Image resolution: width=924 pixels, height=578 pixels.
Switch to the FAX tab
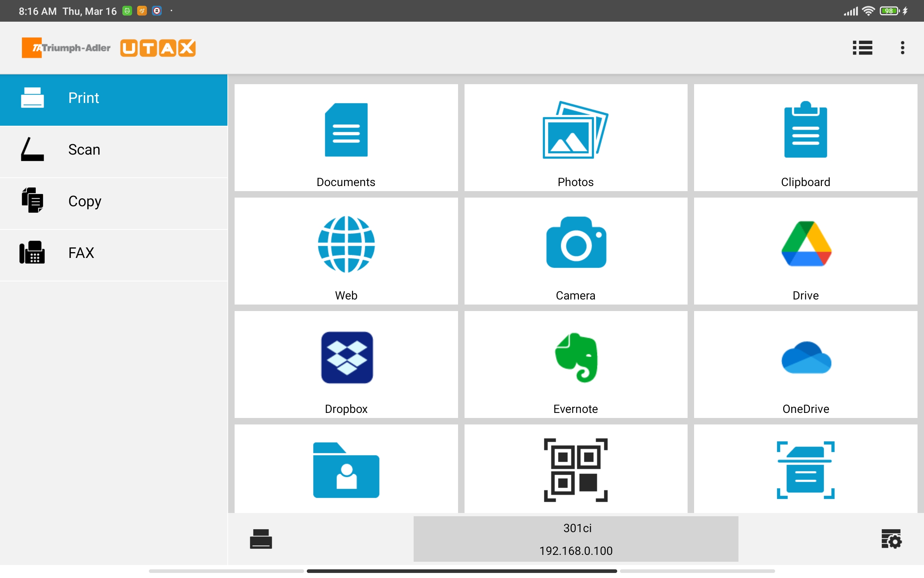coord(114,255)
